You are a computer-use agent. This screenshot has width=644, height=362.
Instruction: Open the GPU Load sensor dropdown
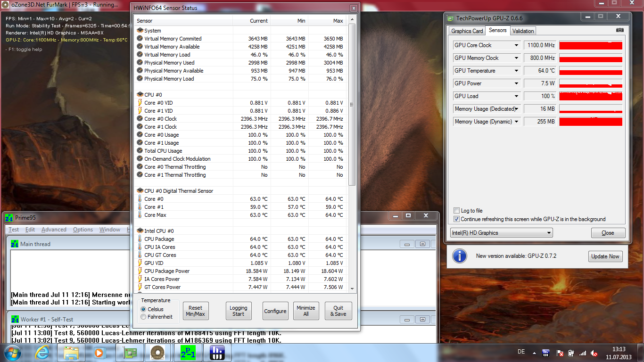point(516,96)
